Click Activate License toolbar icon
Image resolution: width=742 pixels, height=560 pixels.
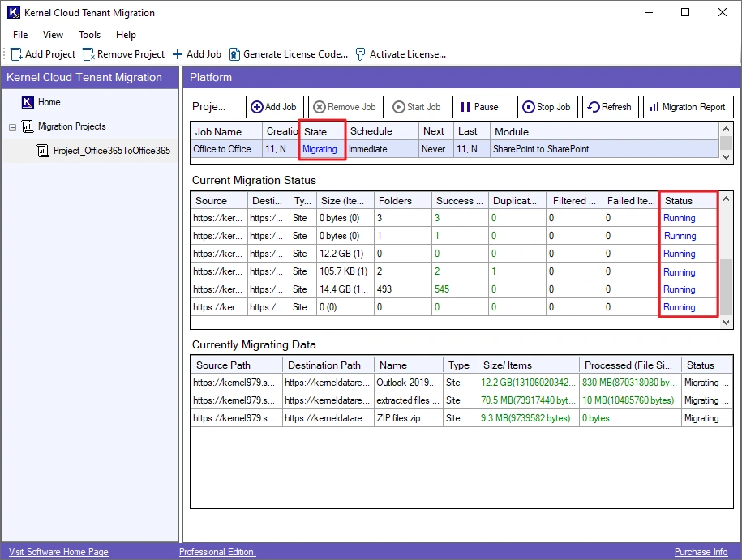tap(361, 54)
